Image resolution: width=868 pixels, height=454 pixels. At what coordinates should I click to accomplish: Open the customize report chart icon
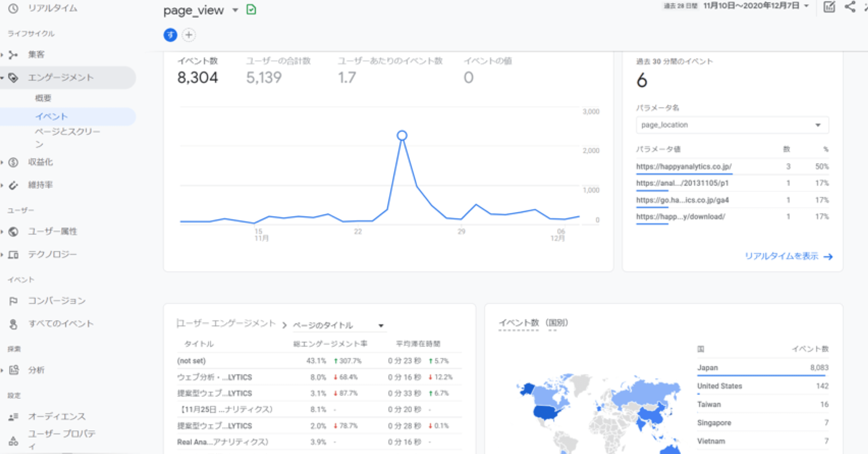coord(829,6)
